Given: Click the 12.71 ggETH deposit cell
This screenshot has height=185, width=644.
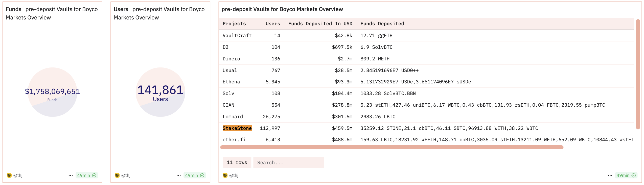Looking at the screenshot, I should (376, 35).
